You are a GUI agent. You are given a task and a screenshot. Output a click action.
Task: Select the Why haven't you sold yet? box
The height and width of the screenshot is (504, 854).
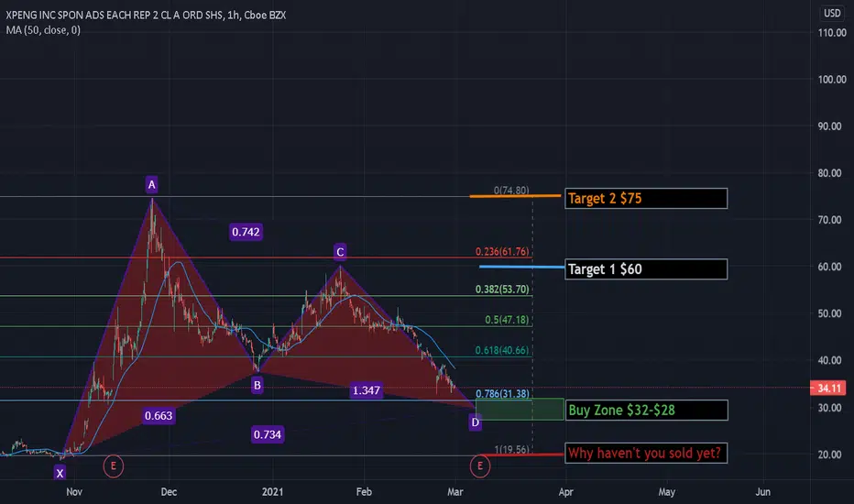(x=646, y=454)
